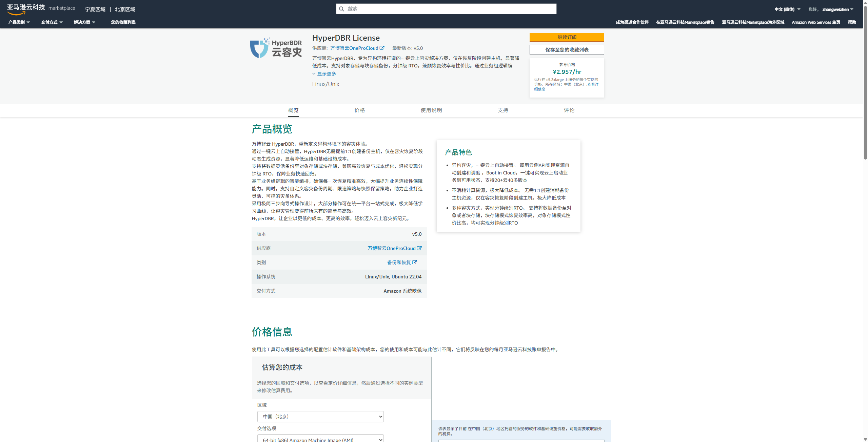Open the 区域 select showing 中国（北京）
Viewport: 868px width, 442px height.
pyautogui.click(x=320, y=417)
